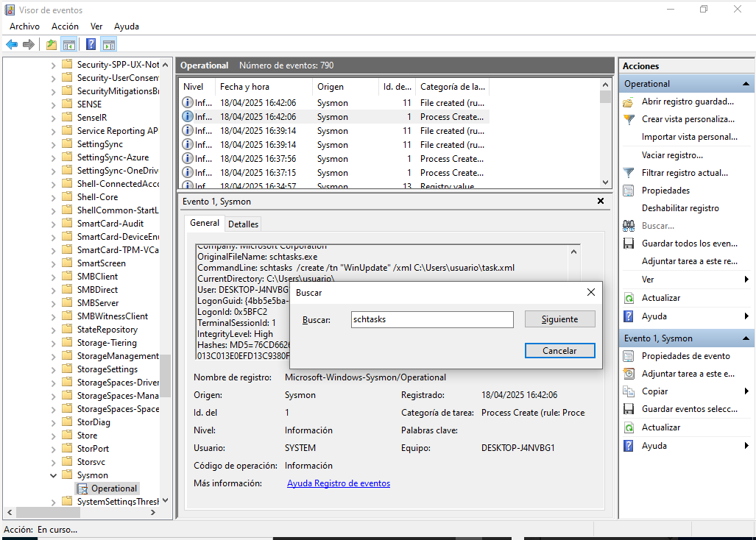Expand the SMBClient tree node
This screenshot has height=540, width=756.
coord(54,277)
